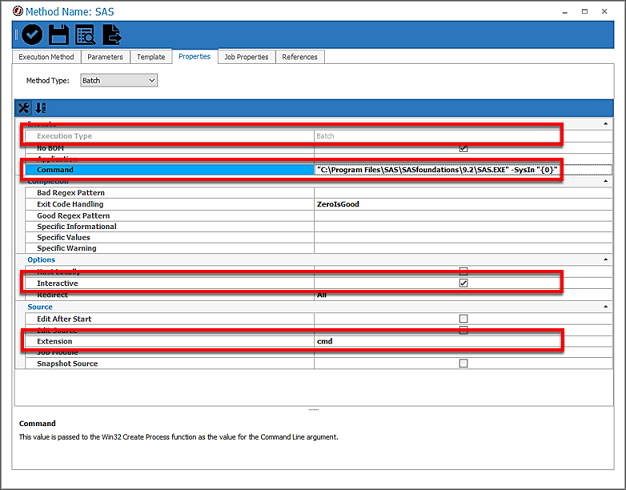Collapse the Completion section arrow

pos(606,181)
